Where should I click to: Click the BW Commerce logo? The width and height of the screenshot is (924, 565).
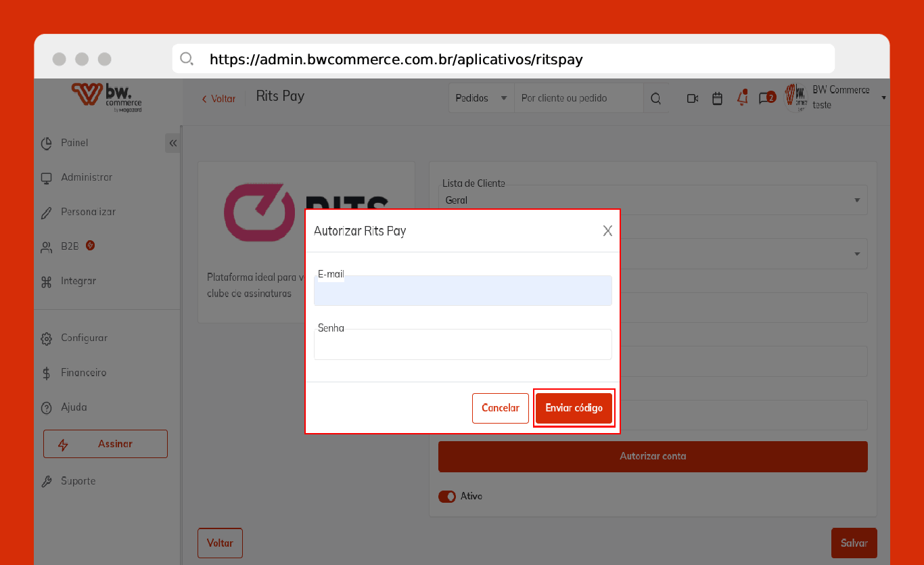pos(106,97)
